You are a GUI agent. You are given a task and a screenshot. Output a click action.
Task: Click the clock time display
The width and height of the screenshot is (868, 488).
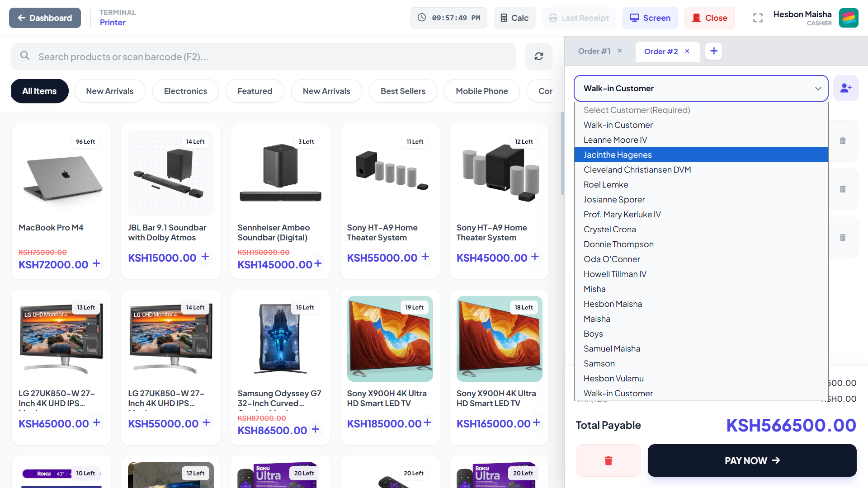click(x=449, y=18)
